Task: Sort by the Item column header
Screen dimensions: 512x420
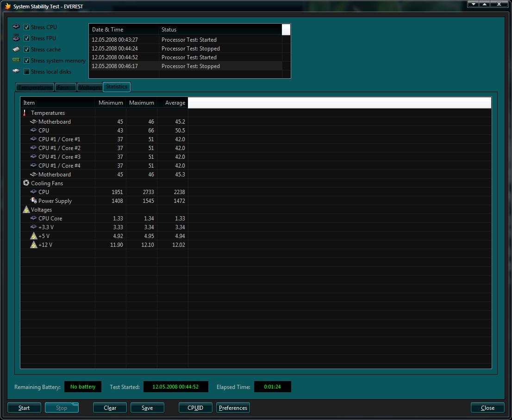Action: coord(58,102)
